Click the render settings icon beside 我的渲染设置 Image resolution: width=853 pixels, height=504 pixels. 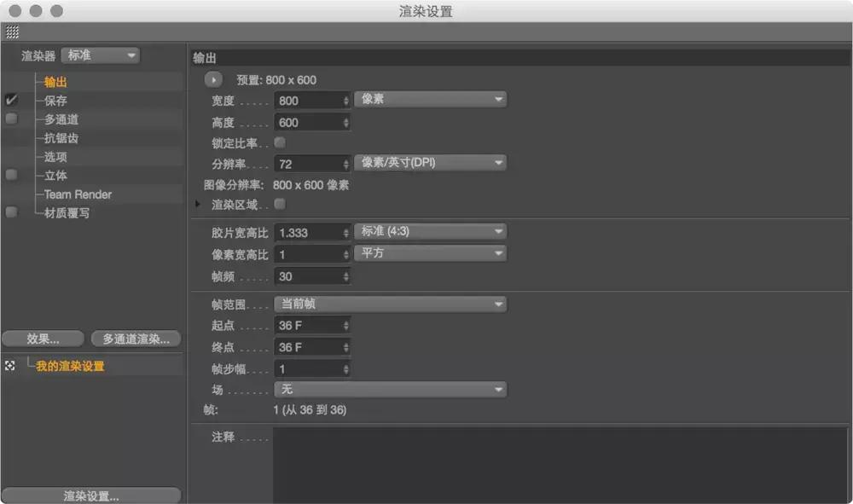coord(9,364)
